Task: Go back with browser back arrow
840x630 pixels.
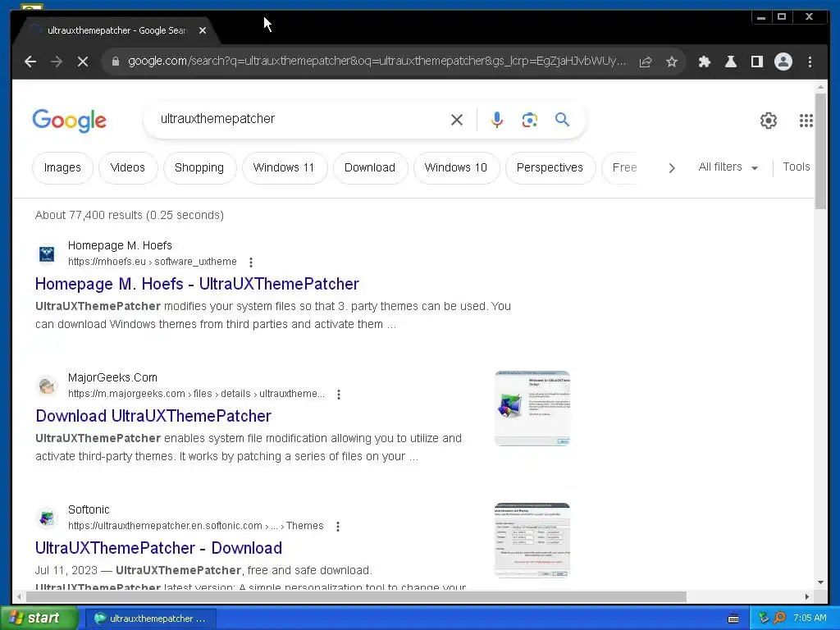Action: pos(30,62)
